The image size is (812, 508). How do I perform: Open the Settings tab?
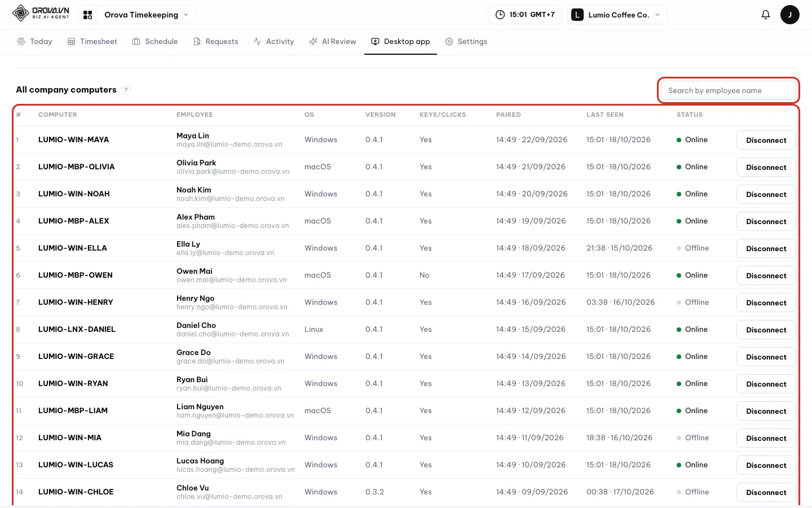(466, 42)
